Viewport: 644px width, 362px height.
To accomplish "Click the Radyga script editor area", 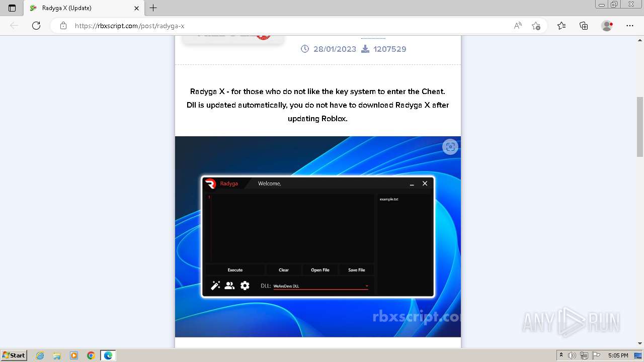I will (290, 228).
